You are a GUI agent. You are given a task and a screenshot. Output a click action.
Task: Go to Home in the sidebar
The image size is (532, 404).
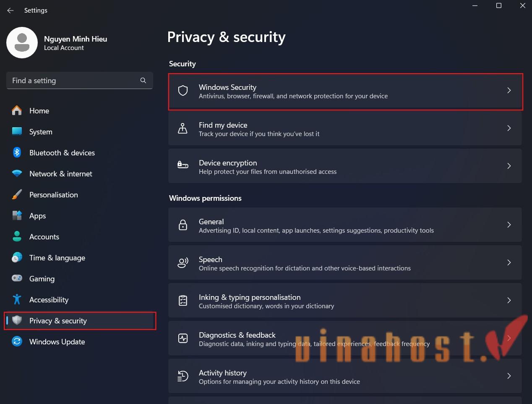coord(80,111)
